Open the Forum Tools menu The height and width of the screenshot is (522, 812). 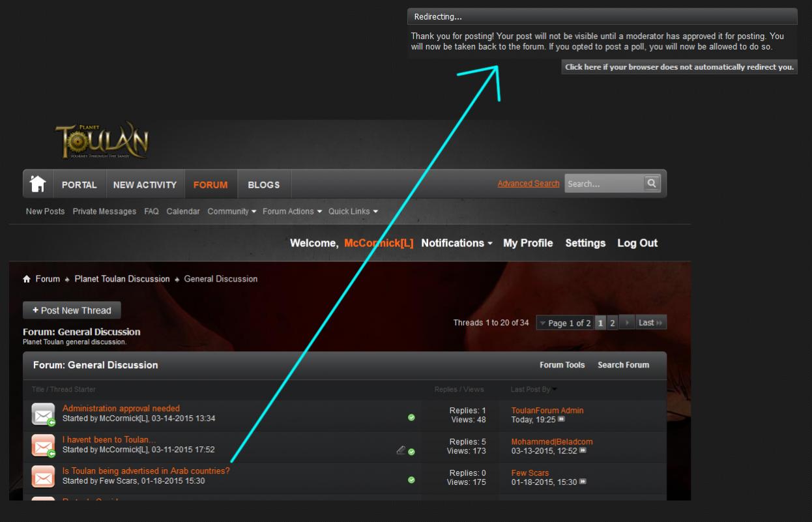(562, 365)
